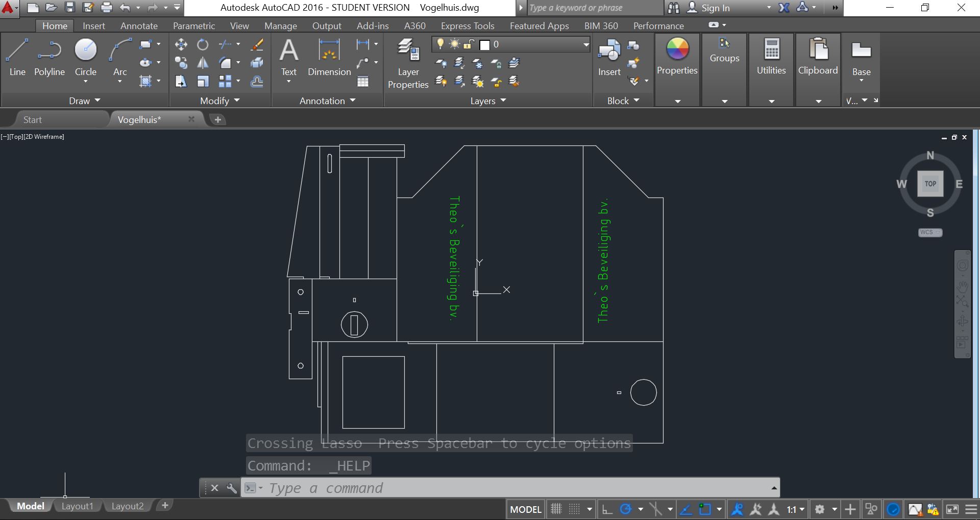Screen dimensions: 980x520
Task: Select the Polyline tool
Action: click(x=49, y=58)
